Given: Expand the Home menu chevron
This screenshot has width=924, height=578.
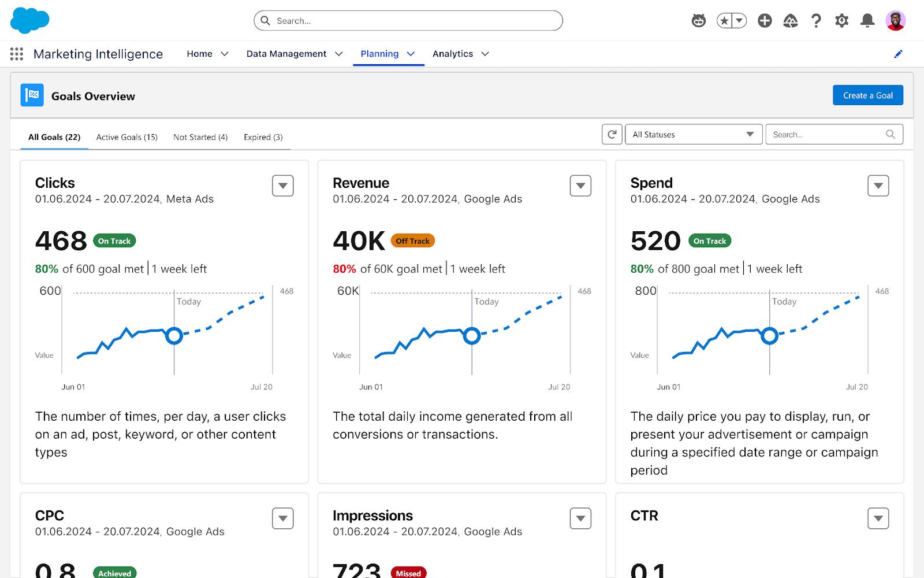Looking at the screenshot, I should pos(225,54).
